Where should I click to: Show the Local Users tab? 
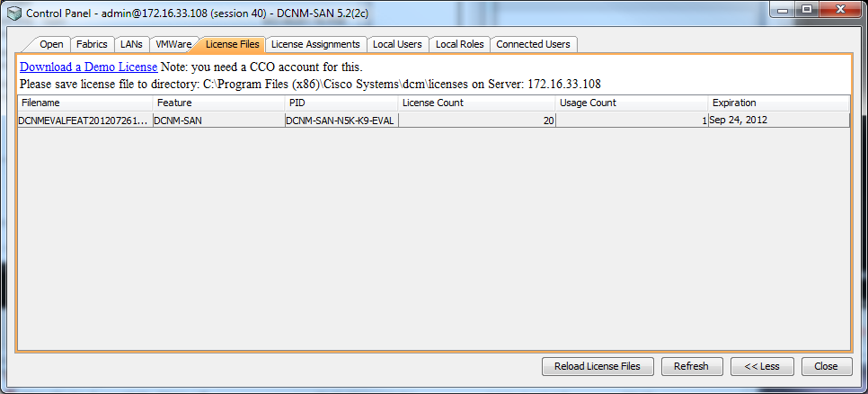pos(397,44)
